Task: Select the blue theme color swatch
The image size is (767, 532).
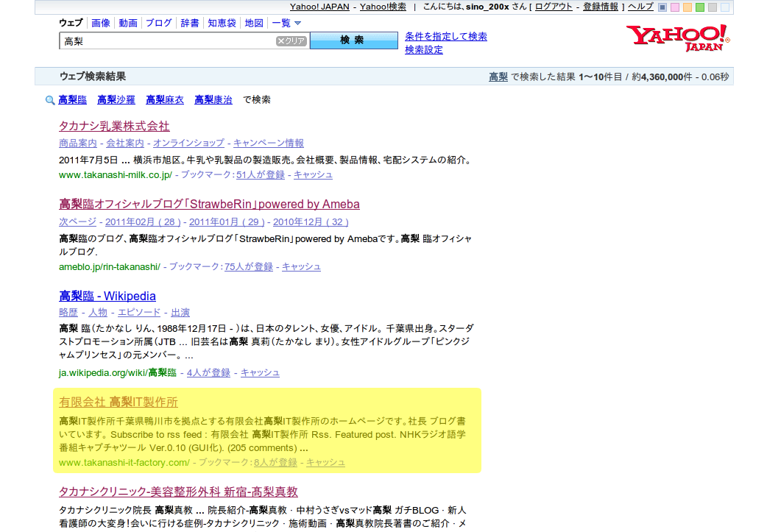Action: (662, 7)
